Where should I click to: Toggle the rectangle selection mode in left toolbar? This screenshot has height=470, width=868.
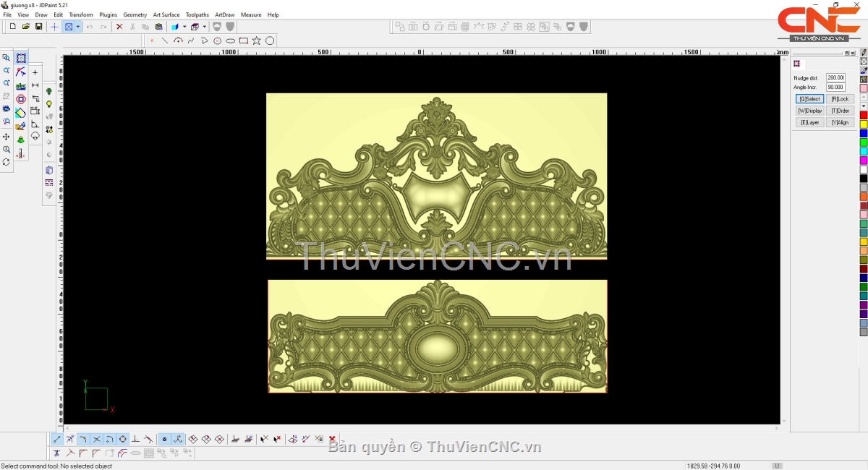pos(21,59)
